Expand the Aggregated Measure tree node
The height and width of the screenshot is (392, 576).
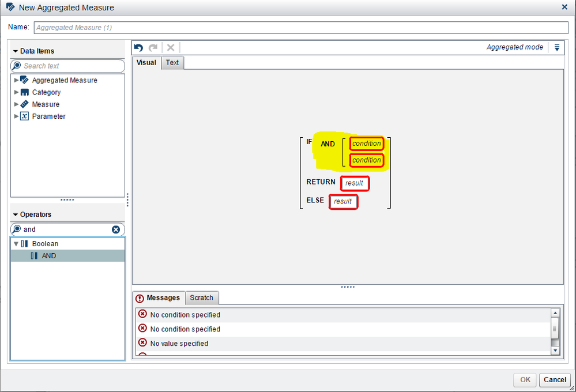tap(16, 80)
